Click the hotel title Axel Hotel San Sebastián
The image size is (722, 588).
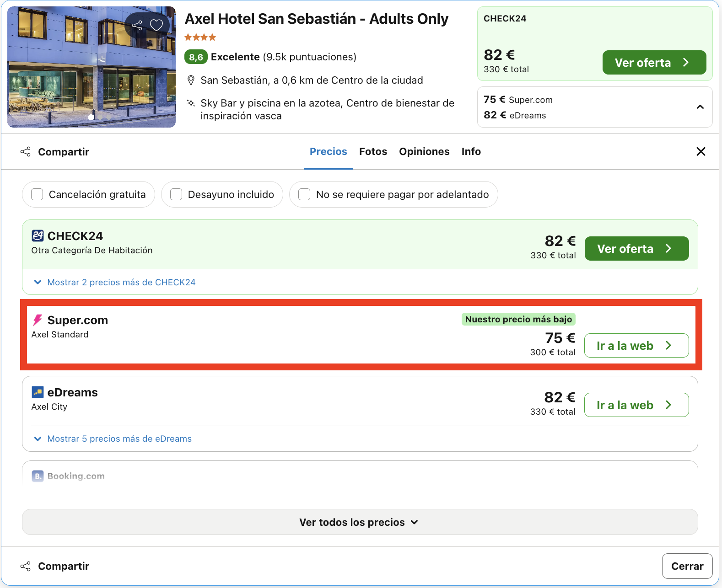317,19
